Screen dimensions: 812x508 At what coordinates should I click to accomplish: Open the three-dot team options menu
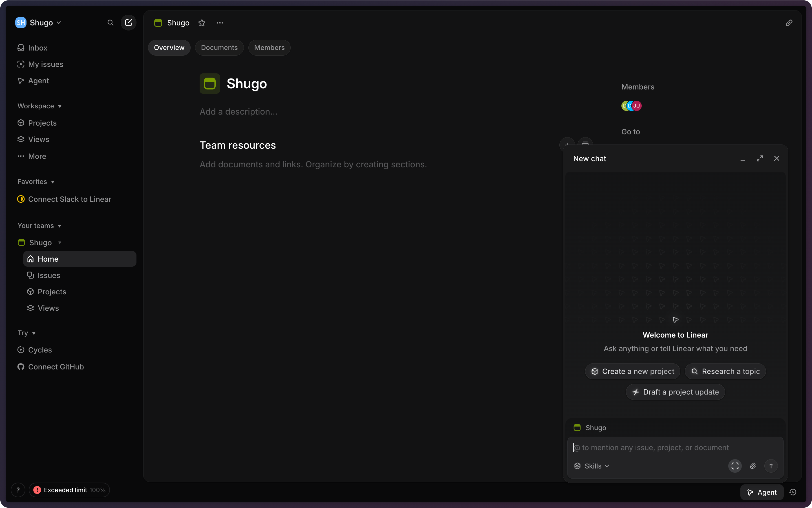[220, 23]
